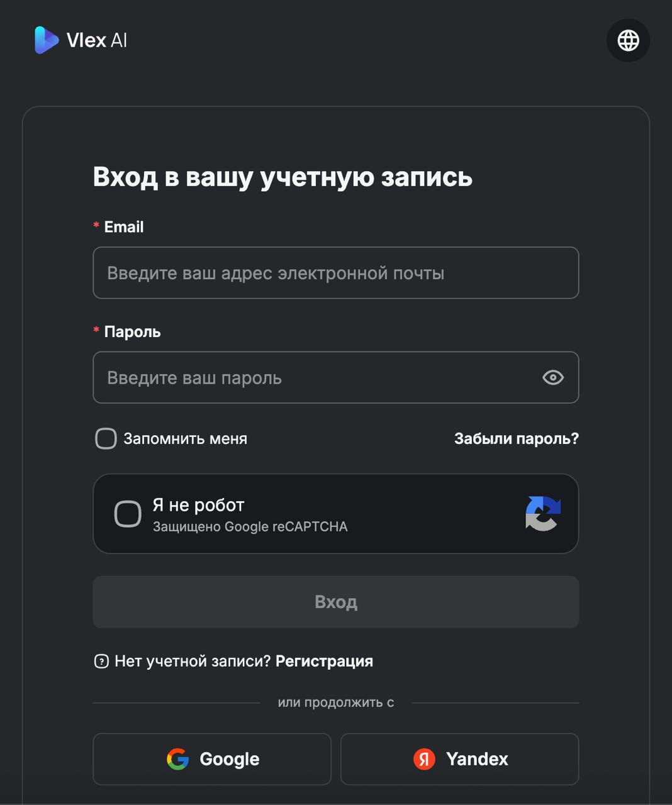Click the Yandex logo on the sign-in button
Image resolution: width=672 pixels, height=805 pixels.
click(x=424, y=759)
